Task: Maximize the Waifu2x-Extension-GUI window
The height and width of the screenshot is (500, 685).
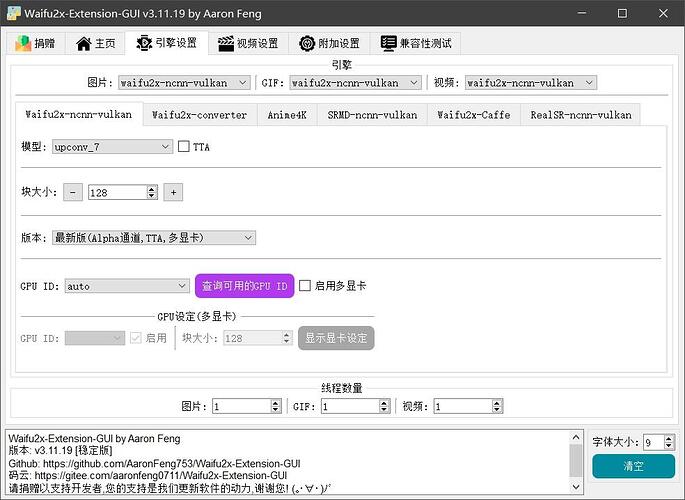Action: tap(623, 13)
